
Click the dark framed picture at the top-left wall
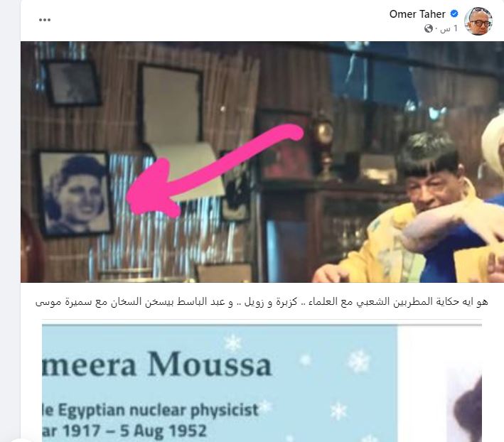pyautogui.click(x=73, y=84)
